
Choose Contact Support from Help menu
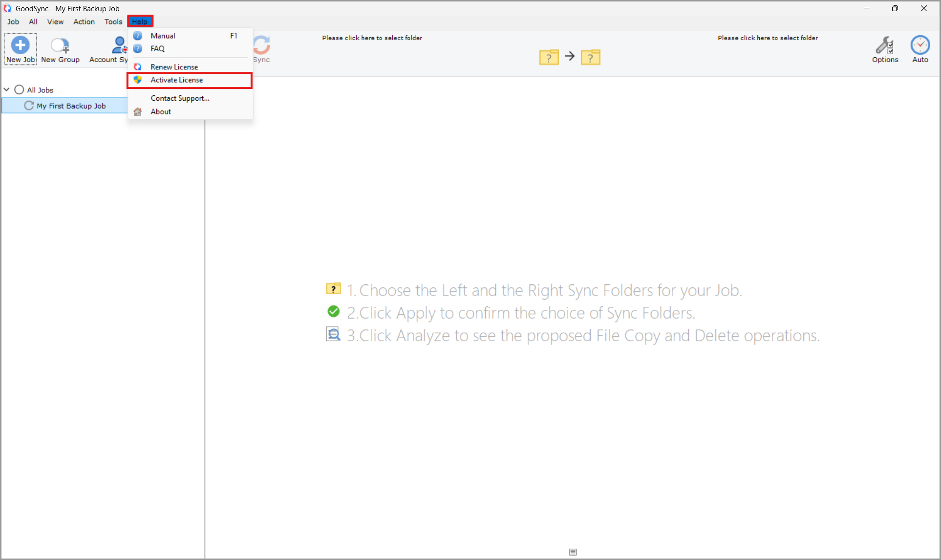pos(190,98)
